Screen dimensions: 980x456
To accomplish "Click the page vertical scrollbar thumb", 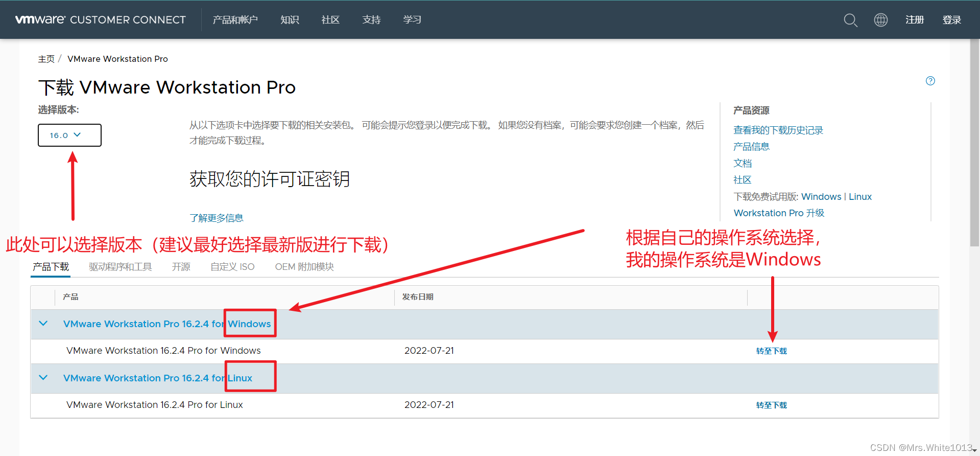I will (x=975, y=143).
